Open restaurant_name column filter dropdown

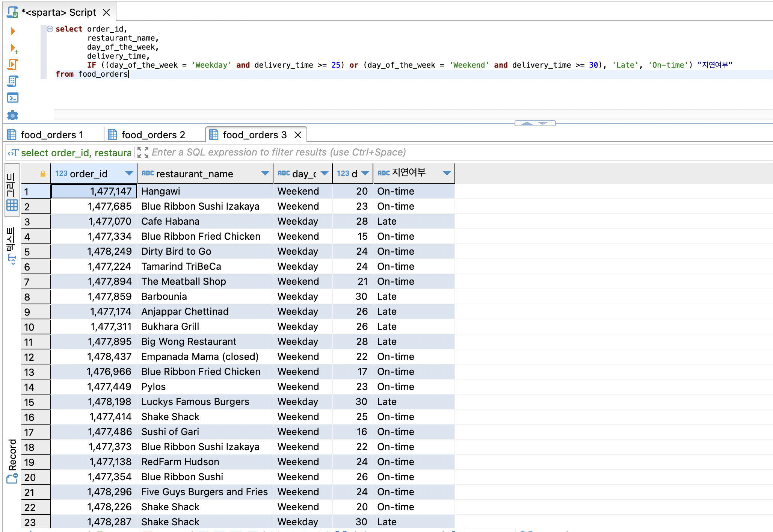point(265,174)
